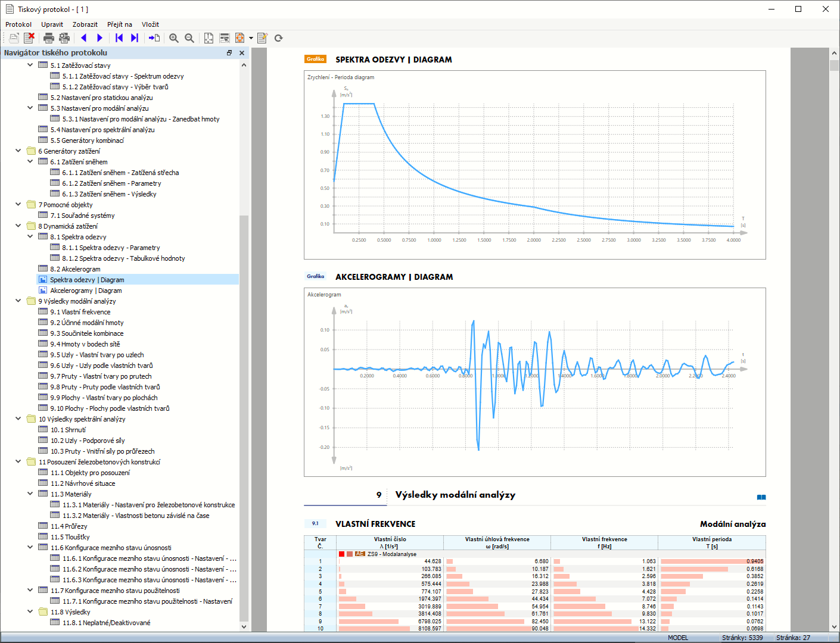Collapse 9 Výsledky modální analýzy folder
This screenshot has height=643, width=840.
(18, 301)
